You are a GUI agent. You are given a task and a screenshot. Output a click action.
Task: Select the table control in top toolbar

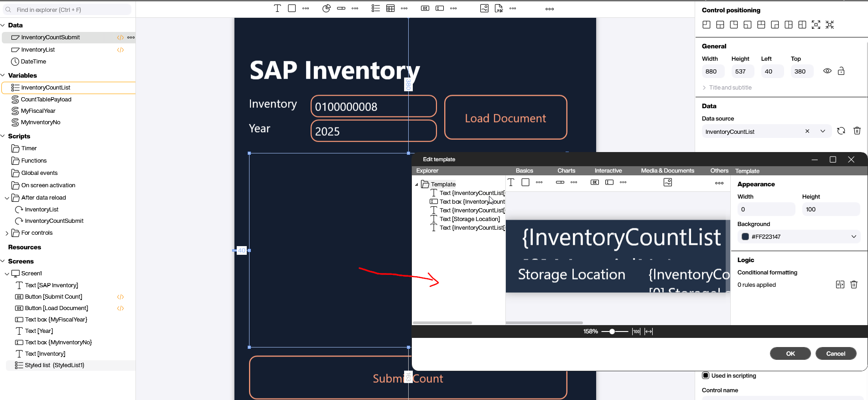tap(390, 8)
